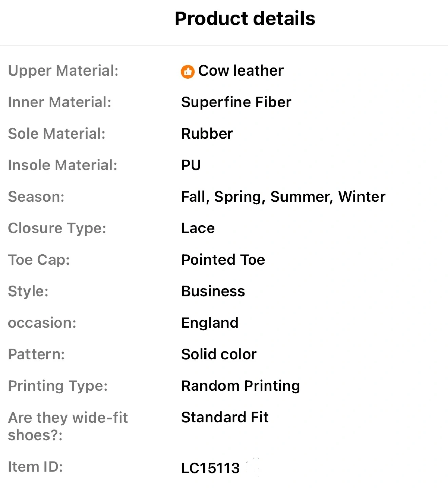Tap the Item ID label
This screenshot has width=448, height=488.
[36, 467]
